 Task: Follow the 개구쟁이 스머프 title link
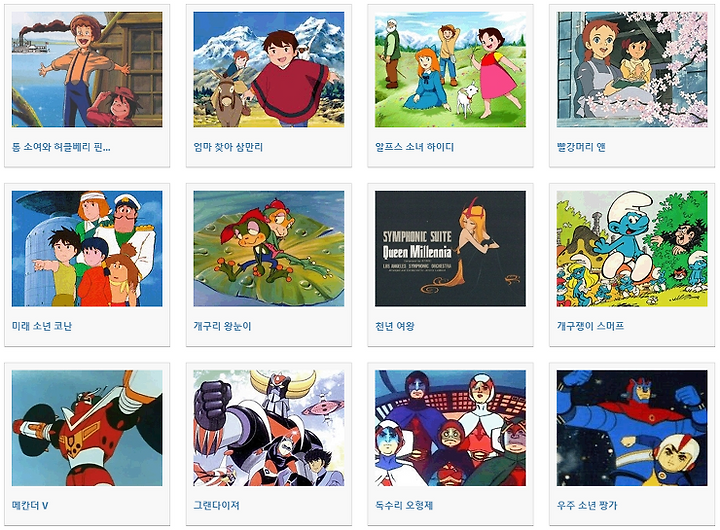pyautogui.click(x=590, y=326)
